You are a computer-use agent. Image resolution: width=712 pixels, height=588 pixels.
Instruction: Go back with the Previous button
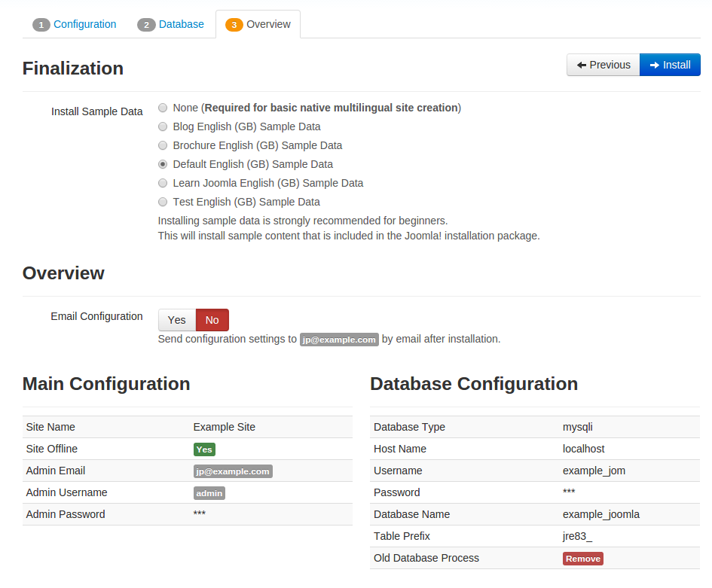[603, 65]
